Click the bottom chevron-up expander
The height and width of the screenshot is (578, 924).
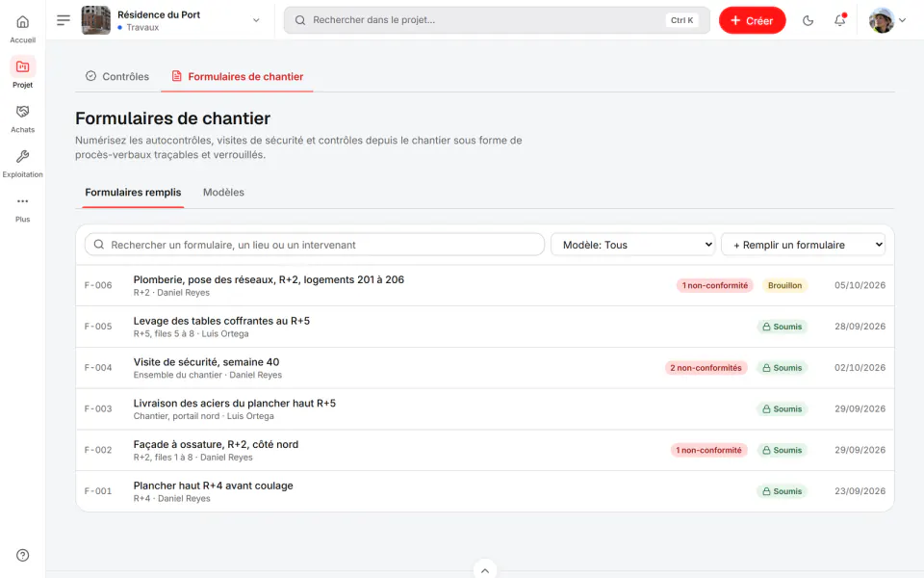pos(485,569)
